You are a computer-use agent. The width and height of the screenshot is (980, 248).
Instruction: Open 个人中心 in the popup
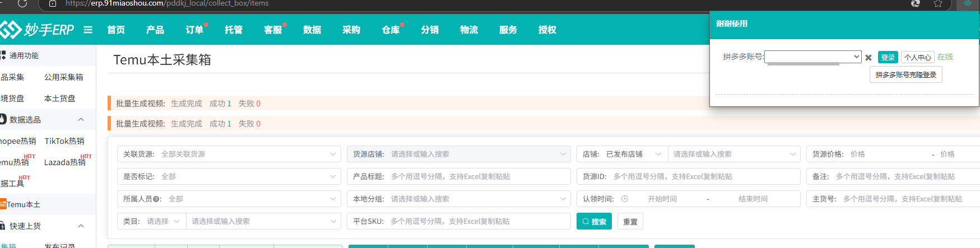point(918,57)
